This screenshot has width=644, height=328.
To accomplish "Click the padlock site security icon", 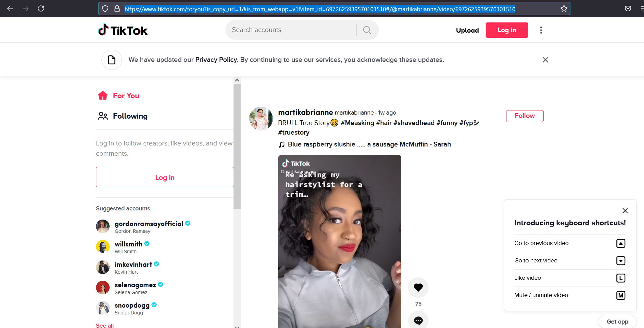I will coord(117,9).
